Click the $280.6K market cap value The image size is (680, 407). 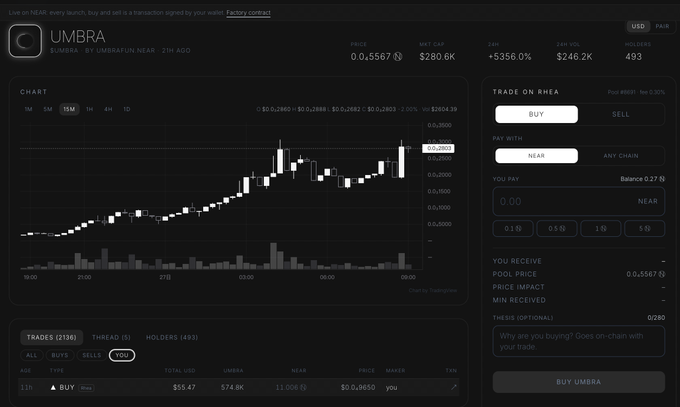pos(437,57)
